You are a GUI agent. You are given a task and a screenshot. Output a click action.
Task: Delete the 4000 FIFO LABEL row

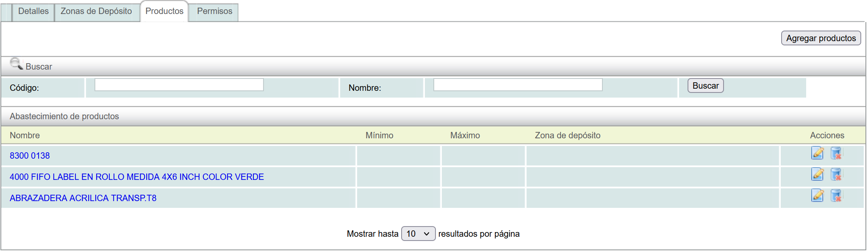point(836,174)
